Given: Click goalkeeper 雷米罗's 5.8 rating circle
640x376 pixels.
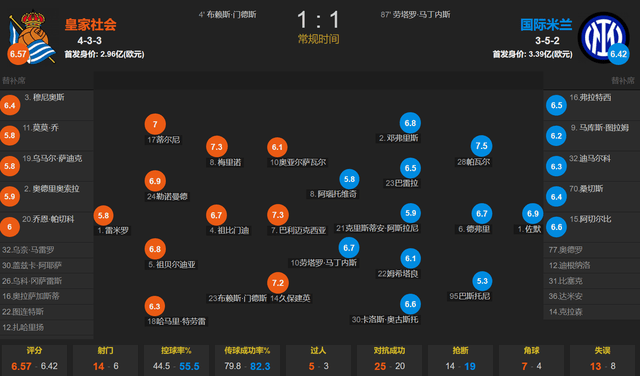Looking at the screenshot, I should tap(103, 215).
